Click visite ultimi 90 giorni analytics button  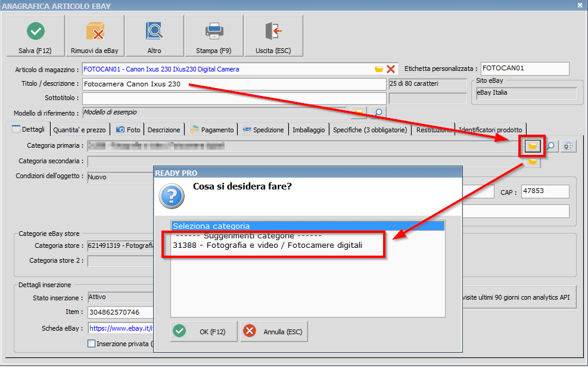click(519, 297)
